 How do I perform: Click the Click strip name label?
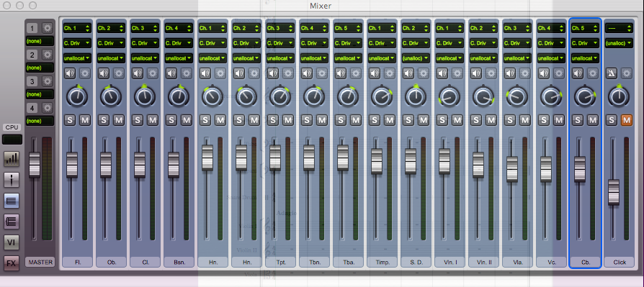click(x=619, y=262)
